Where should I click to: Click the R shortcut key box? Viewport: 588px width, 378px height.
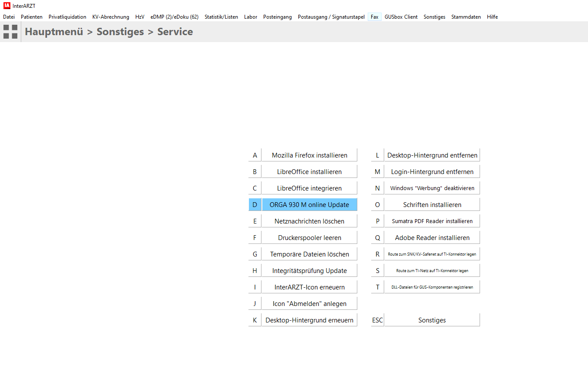click(x=378, y=254)
